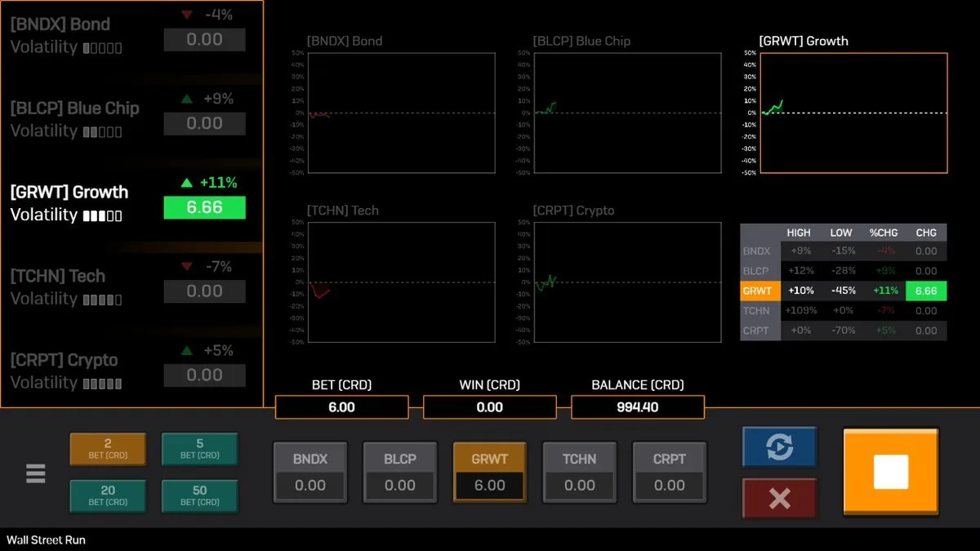Place bet on BLCP button
The image size is (980, 551).
coord(400,473)
